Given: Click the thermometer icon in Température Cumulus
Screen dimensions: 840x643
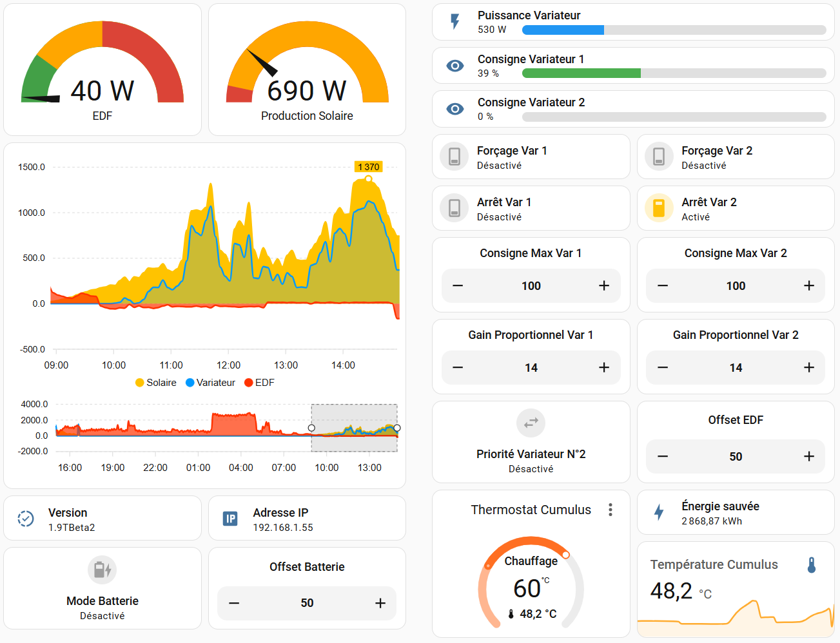Looking at the screenshot, I should coord(812,566).
